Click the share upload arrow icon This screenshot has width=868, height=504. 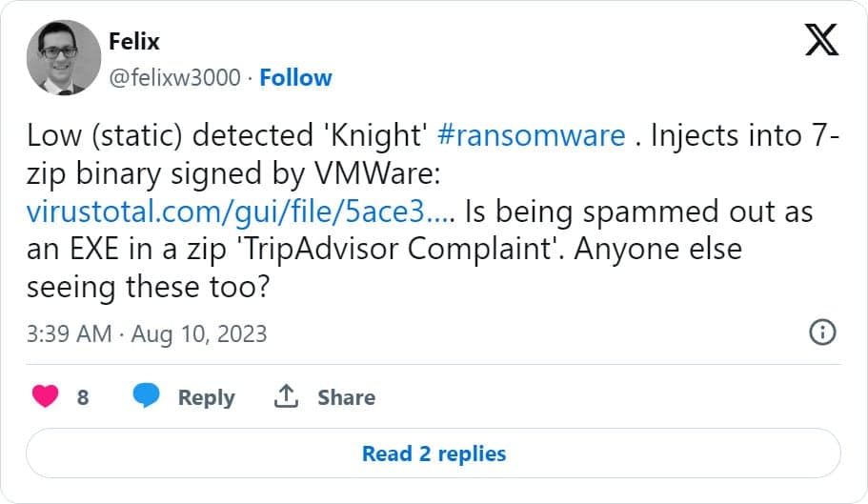pyautogui.click(x=286, y=396)
